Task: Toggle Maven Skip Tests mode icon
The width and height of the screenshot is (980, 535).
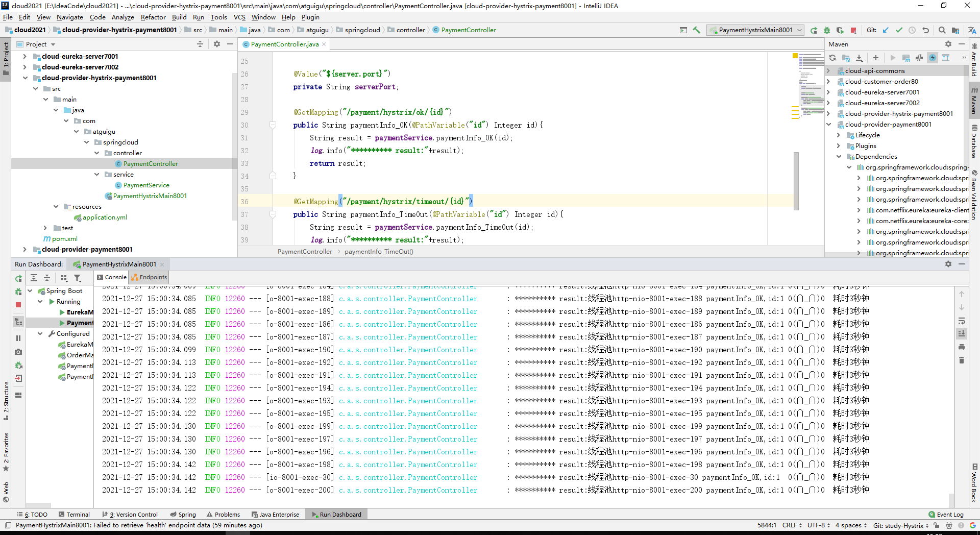Action: (x=933, y=58)
